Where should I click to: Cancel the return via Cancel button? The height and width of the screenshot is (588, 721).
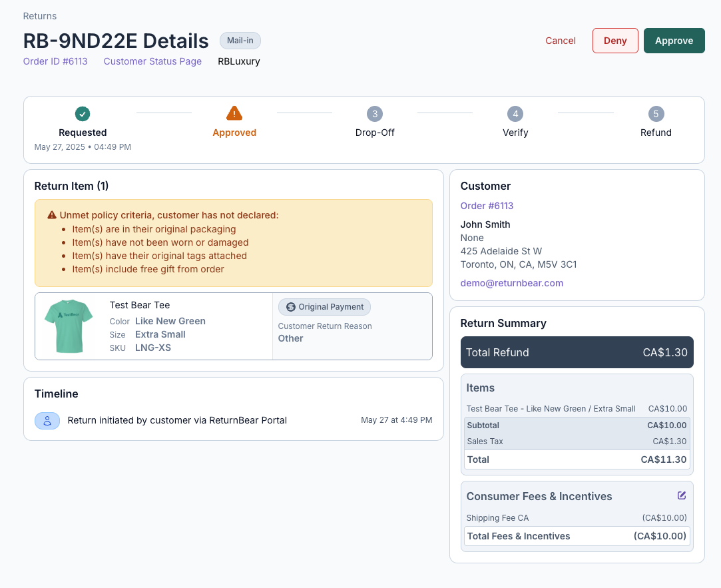tap(561, 41)
